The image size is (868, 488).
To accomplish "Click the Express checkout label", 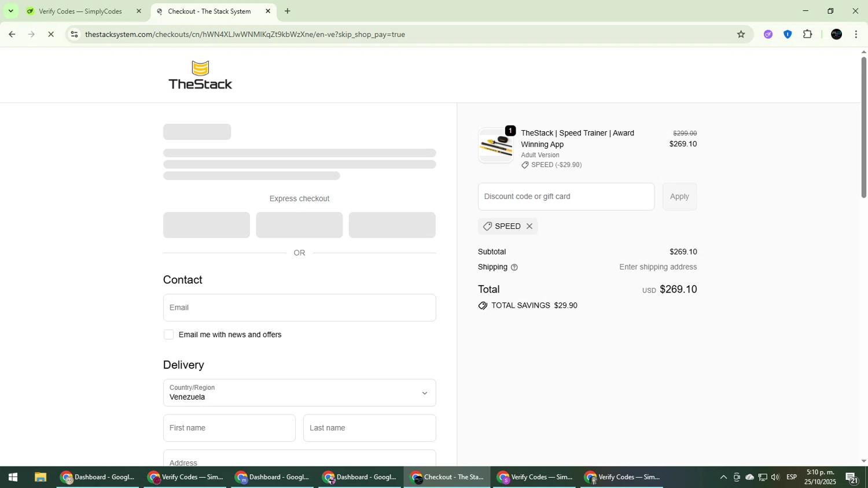I will [x=299, y=198].
